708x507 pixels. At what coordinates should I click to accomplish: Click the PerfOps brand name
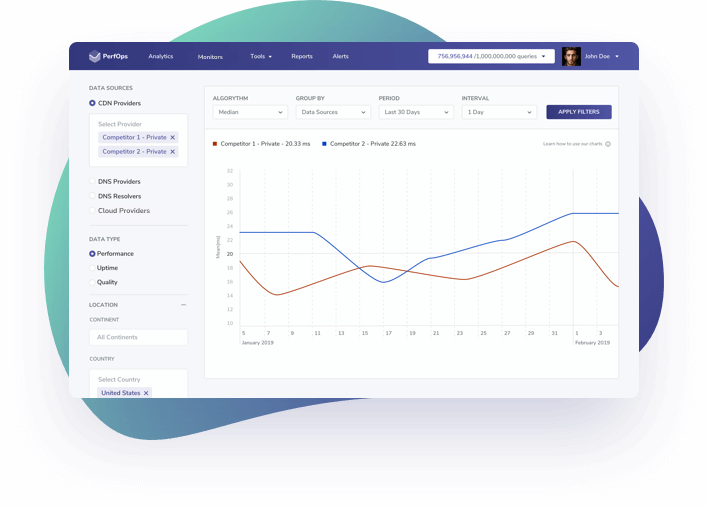pos(115,56)
